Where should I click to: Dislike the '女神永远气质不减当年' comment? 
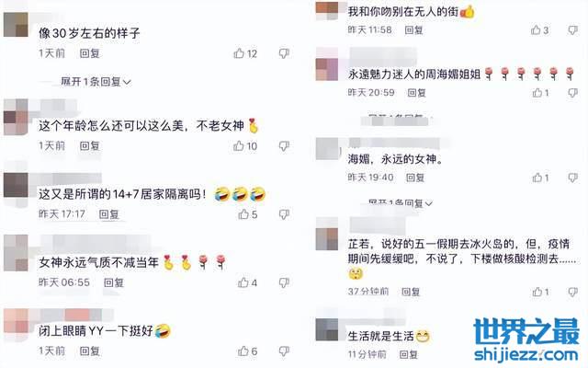(284, 282)
